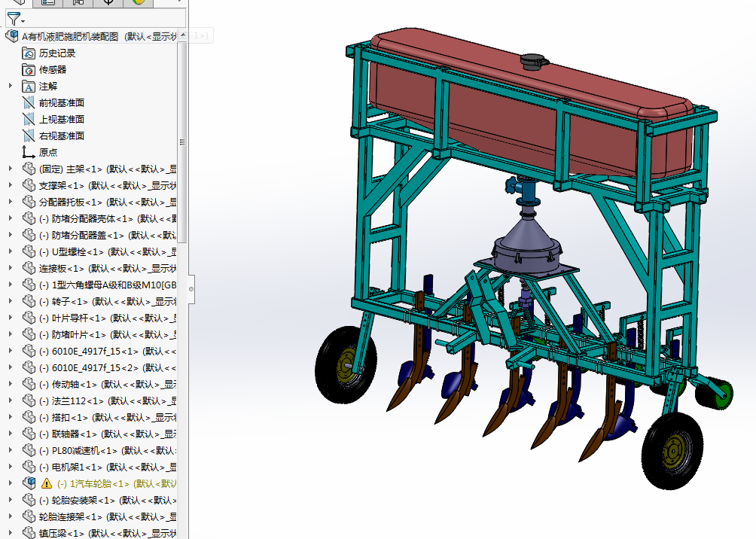Click the funnel filter icon above the tree
Viewport: 756px width, 539px height.
coord(14,20)
